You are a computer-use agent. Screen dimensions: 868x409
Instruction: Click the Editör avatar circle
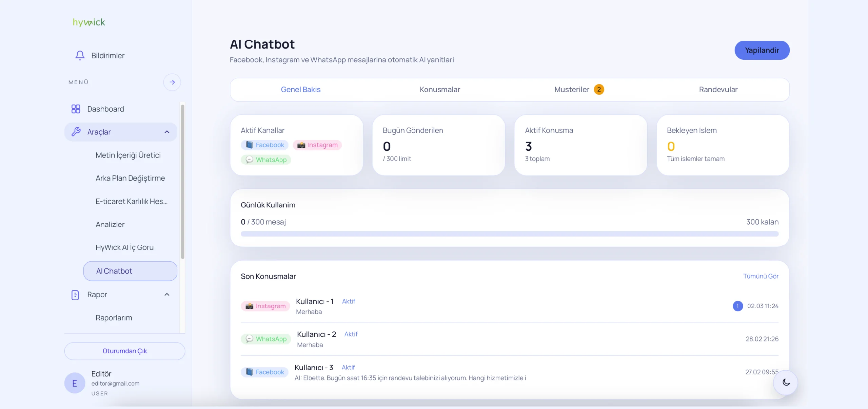(x=75, y=383)
